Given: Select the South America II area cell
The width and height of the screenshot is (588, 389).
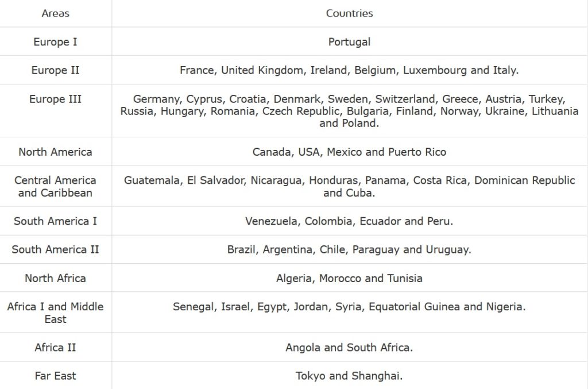Looking at the screenshot, I should (55, 250).
